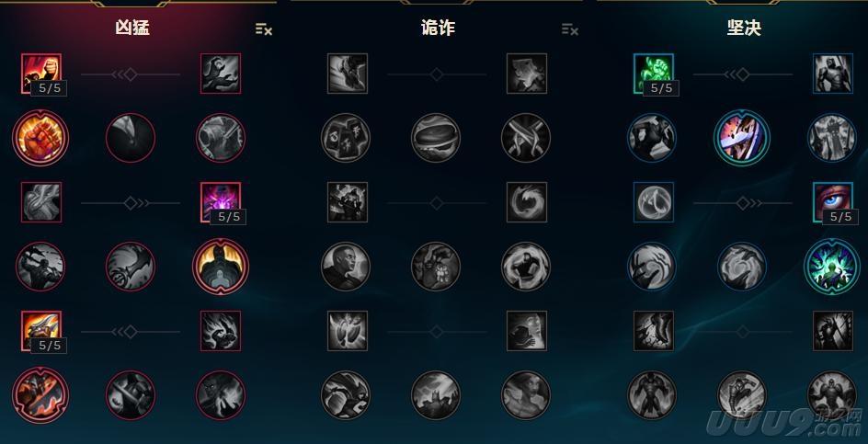Click the purple mastery icon with 5/5 in 凶猛
868x444 pixels.
[221, 202]
